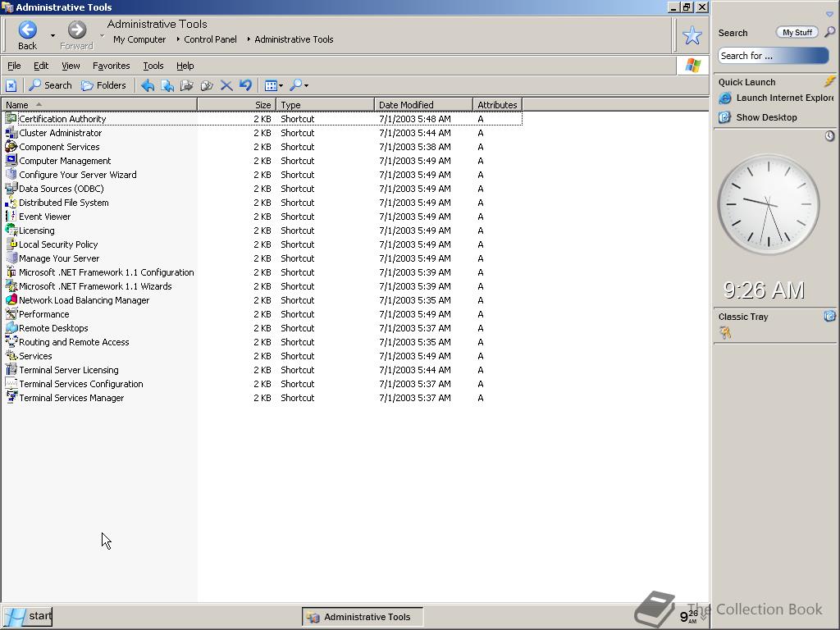Click Control Panel in breadcrumb path
This screenshot has width=840, height=630.
point(210,39)
